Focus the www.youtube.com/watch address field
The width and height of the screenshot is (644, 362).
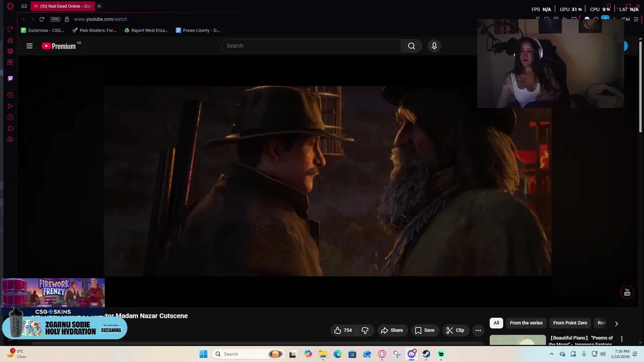[100, 19]
